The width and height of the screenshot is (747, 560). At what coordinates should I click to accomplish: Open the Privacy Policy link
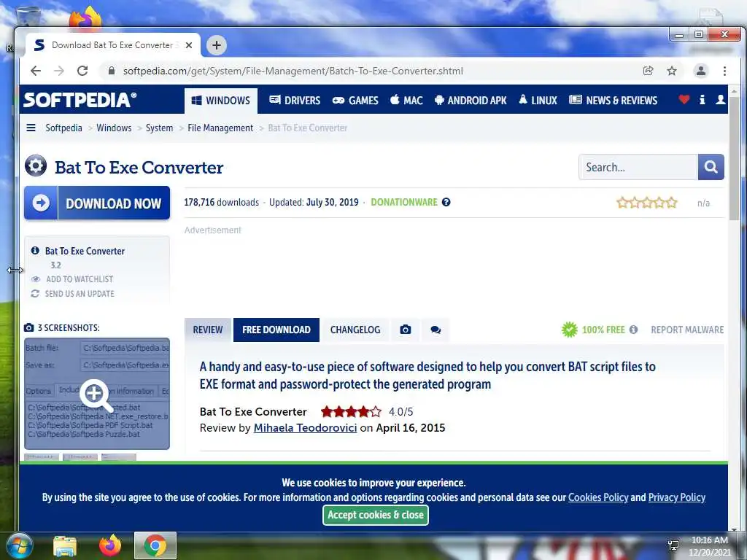tap(677, 497)
